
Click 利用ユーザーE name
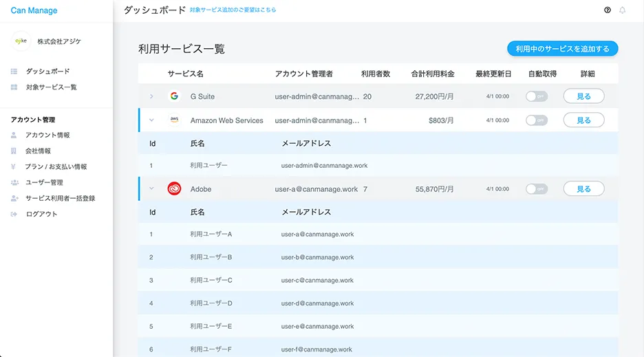(211, 326)
